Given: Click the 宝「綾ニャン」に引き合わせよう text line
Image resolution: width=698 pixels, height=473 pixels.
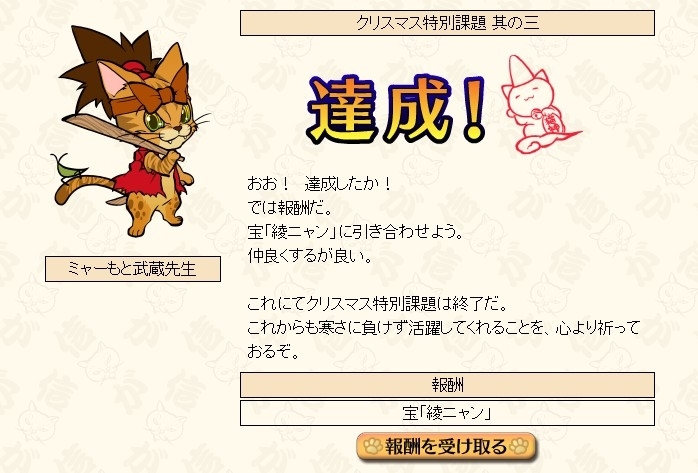Looking at the screenshot, I should (355, 231).
